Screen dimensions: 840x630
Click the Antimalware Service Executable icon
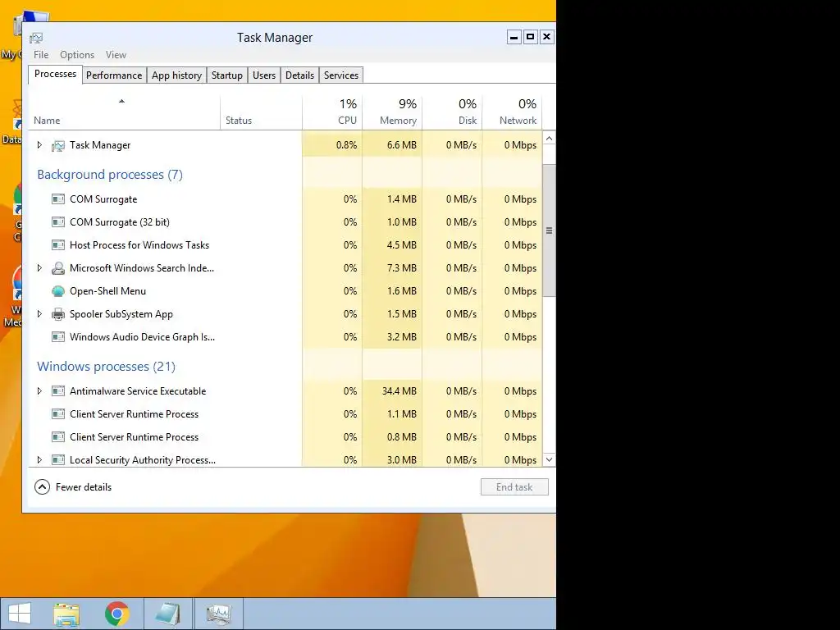(58, 391)
